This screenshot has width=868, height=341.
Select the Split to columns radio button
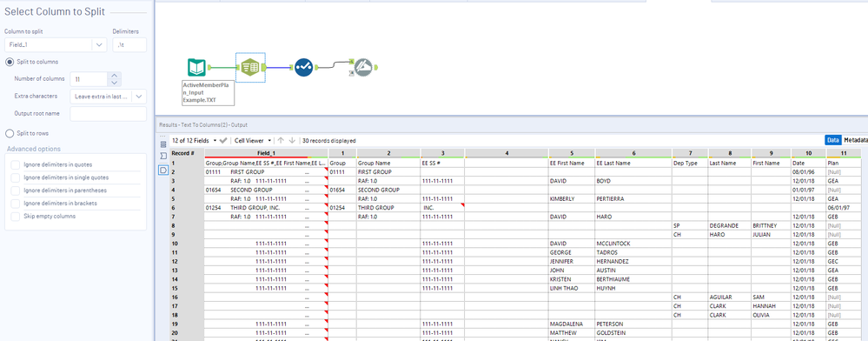pos(10,62)
